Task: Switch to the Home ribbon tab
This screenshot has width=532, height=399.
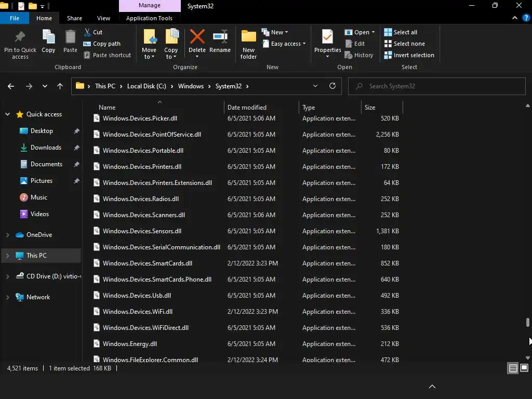Action: coord(44,18)
